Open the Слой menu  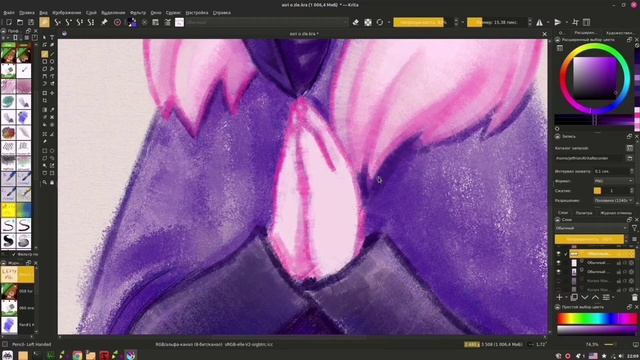[x=91, y=13]
